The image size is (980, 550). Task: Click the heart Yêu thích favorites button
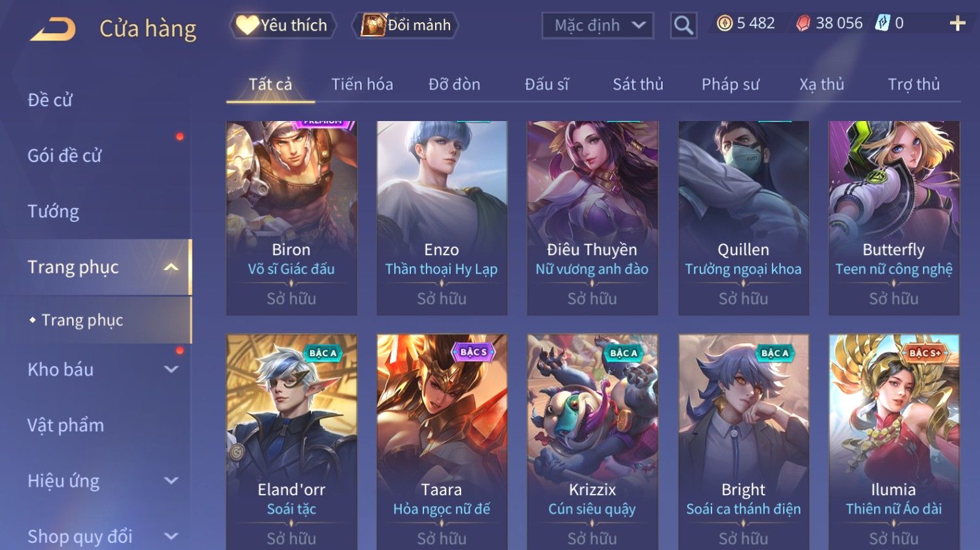(283, 25)
